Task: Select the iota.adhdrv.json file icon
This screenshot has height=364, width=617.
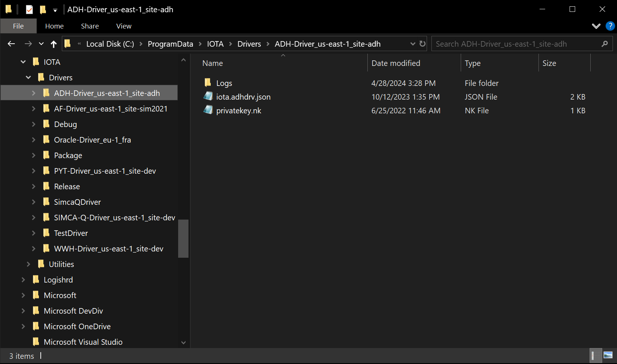Action: [x=208, y=96]
